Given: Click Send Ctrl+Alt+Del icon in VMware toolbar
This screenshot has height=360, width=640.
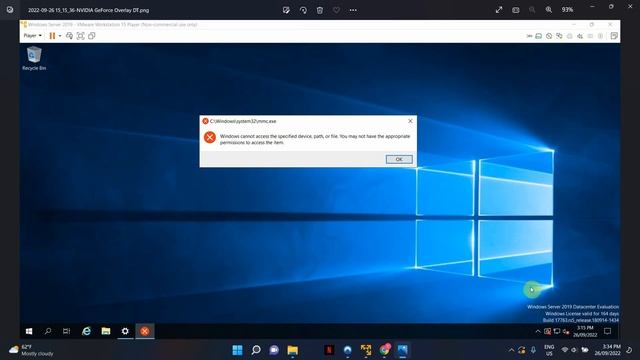Looking at the screenshot, I should (69, 36).
